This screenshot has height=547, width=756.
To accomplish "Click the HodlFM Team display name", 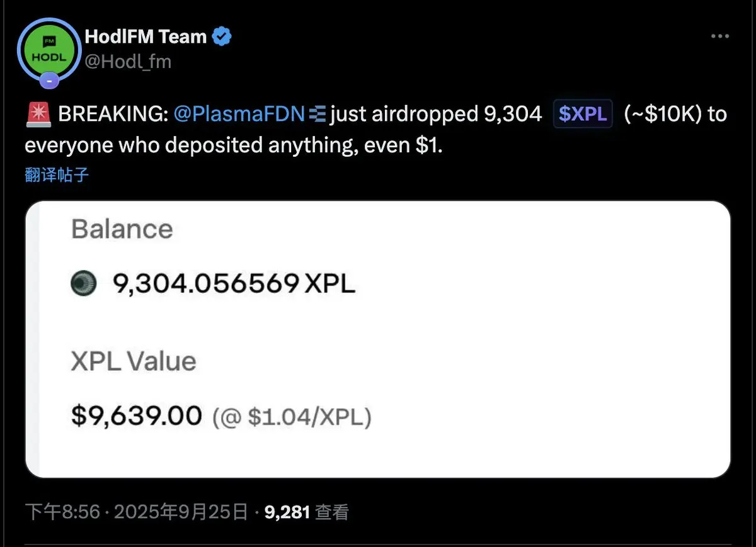I will (x=146, y=36).
